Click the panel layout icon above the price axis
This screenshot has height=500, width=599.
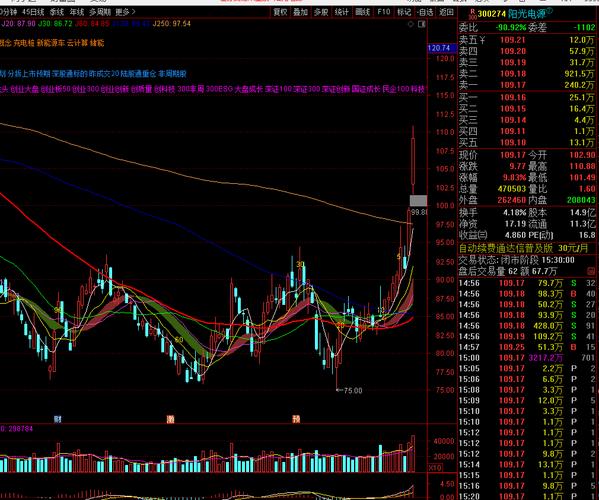tap(422, 24)
